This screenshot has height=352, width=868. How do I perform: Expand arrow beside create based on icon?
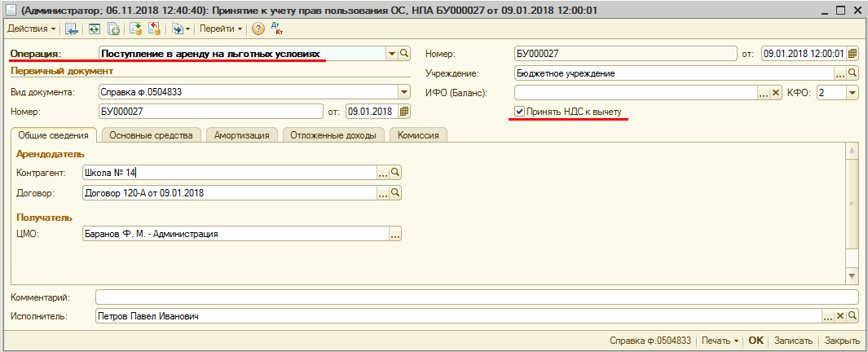188,29
